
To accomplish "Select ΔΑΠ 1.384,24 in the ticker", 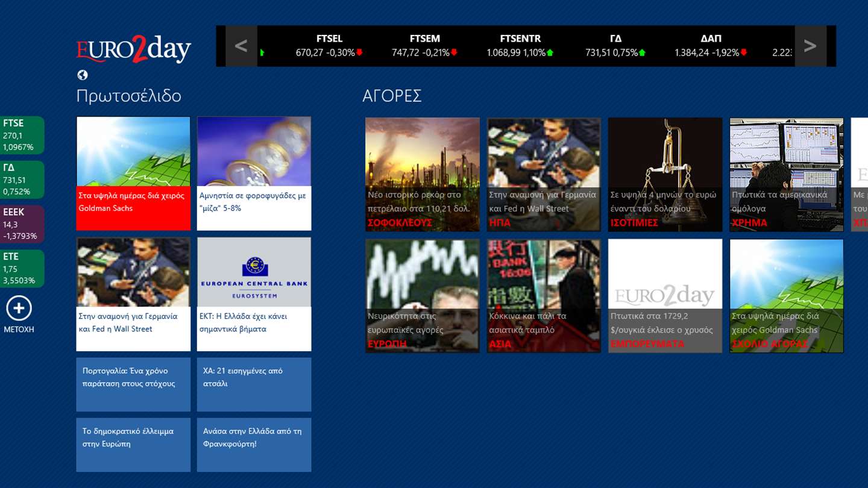I will [711, 46].
